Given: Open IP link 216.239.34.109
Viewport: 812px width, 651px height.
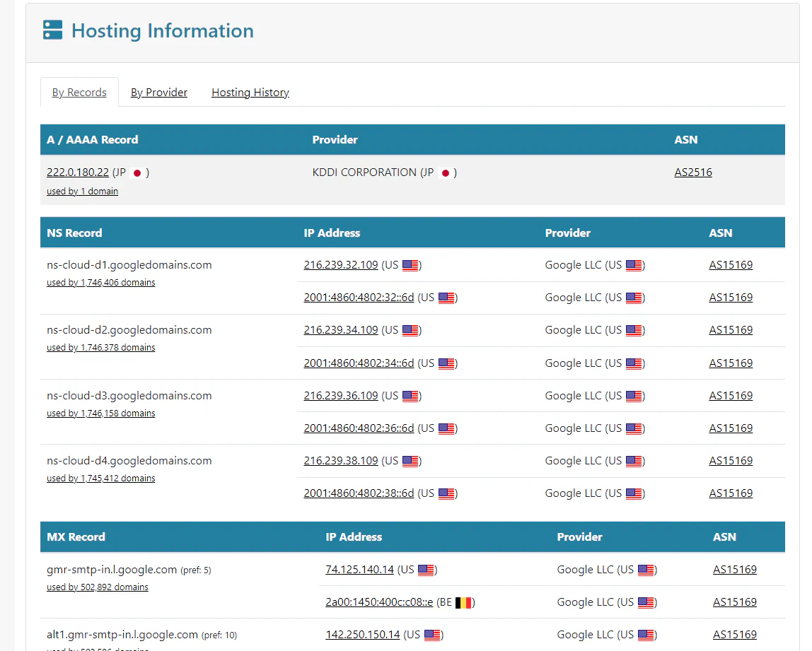Looking at the screenshot, I should click(341, 330).
